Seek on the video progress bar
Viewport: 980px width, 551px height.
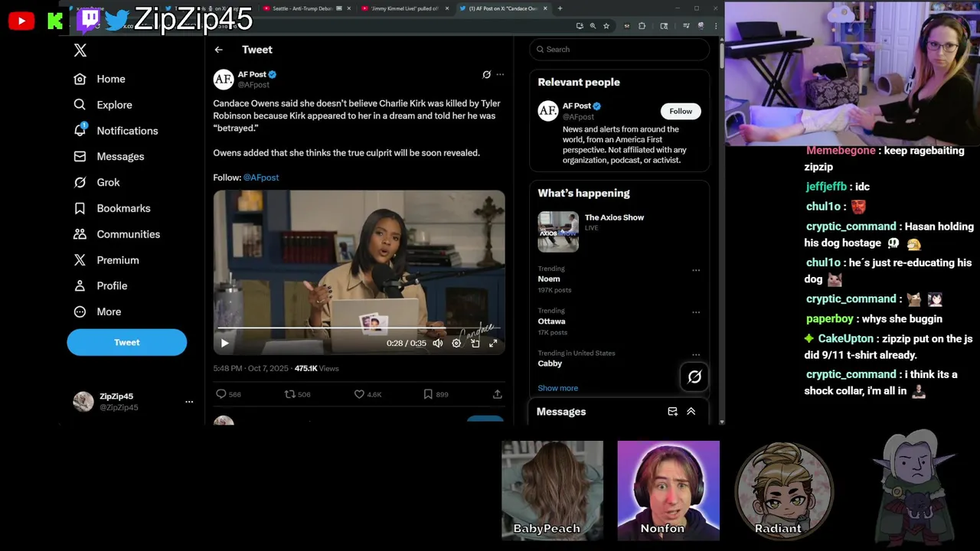pyautogui.click(x=359, y=329)
